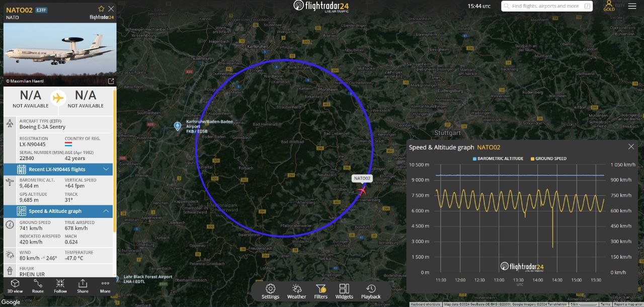The height and width of the screenshot is (307, 644).
Task: Open the aircraft photo external link icon
Action: click(x=111, y=81)
